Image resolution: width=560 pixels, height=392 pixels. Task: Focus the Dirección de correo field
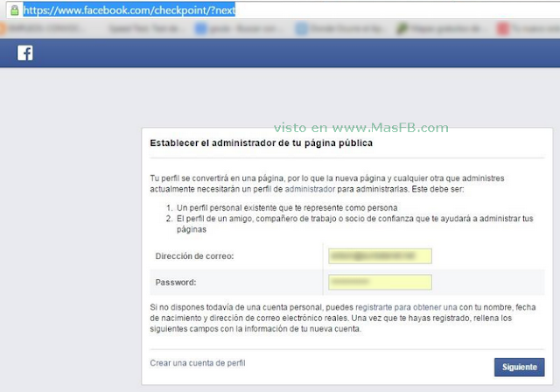point(380,256)
